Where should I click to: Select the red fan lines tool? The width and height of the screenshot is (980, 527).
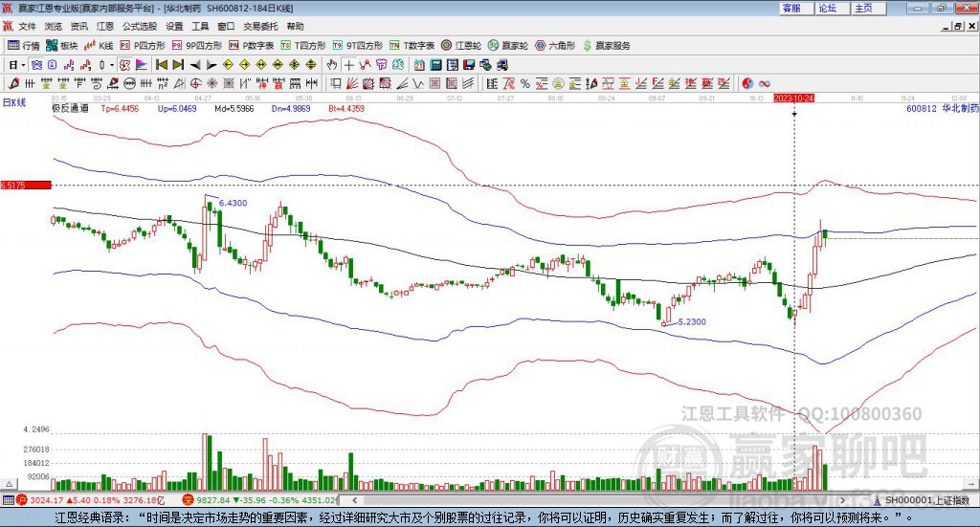pyautogui.click(x=352, y=83)
